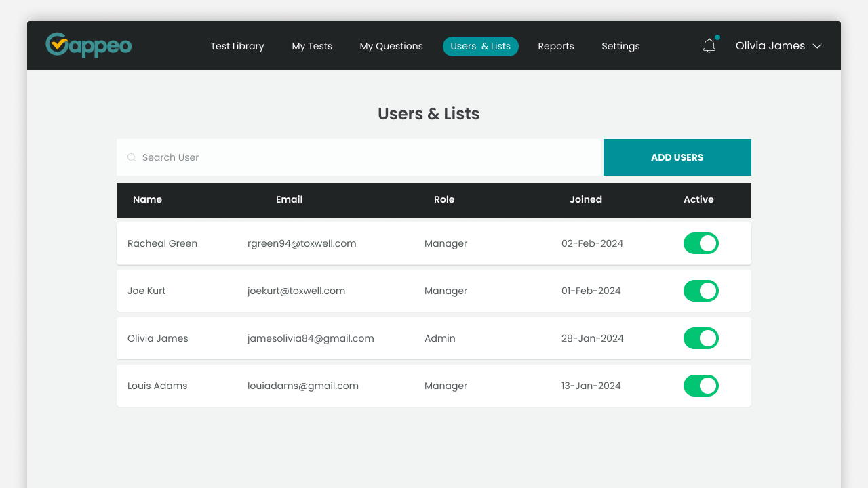Screen dimensions: 868x488
Task: Select the Users & Lists nav item
Action: (481, 46)
